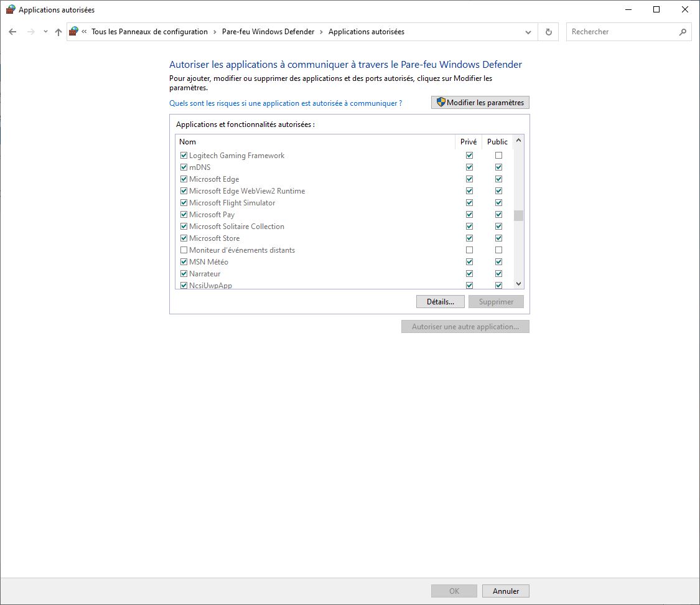Close the Applications autorisées window
The width and height of the screenshot is (700, 605).
[685, 9]
